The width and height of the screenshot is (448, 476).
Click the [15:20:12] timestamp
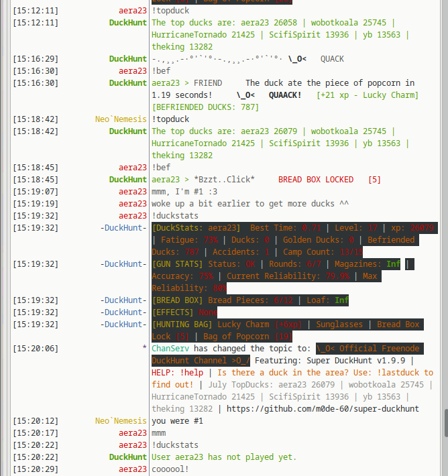pyautogui.click(x=36, y=421)
